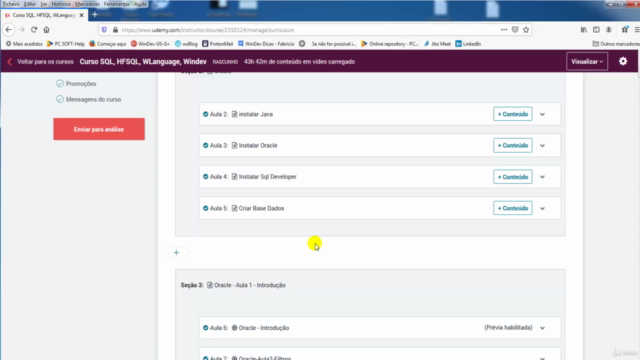Open the Marcadores menu

coord(87,4)
